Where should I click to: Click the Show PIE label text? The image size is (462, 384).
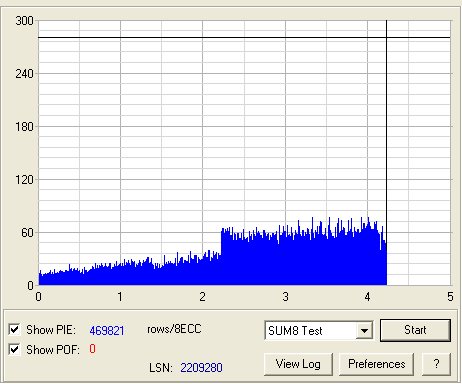coord(51,330)
